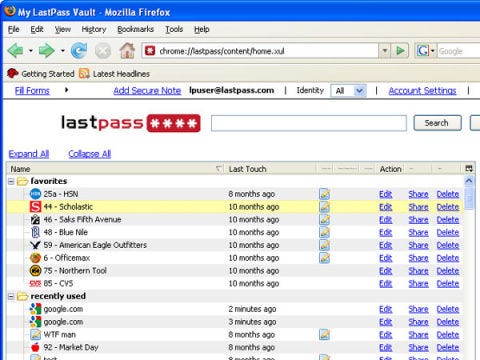Open the History menu
Image resolution: width=480 pixels, height=360 pixels.
pos(94,29)
